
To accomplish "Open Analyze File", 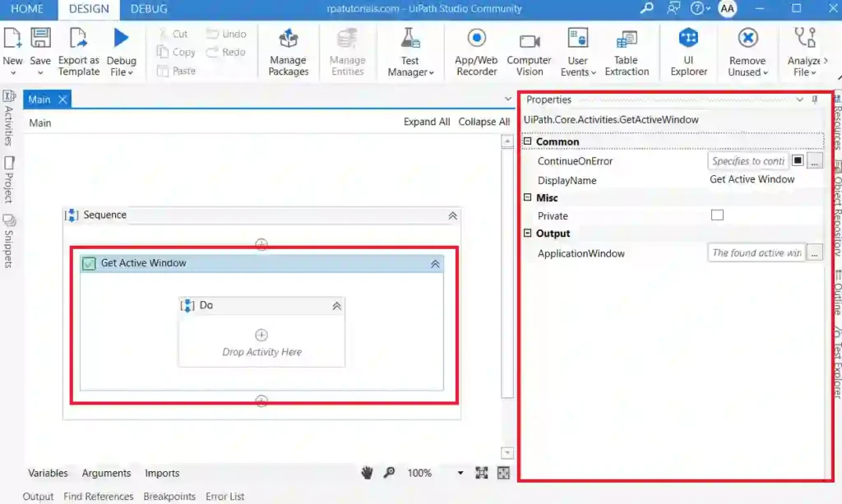I will click(x=804, y=52).
